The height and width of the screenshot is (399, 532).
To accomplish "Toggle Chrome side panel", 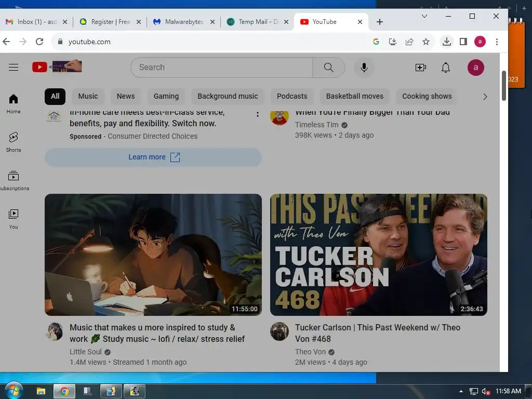I will 463,42.
